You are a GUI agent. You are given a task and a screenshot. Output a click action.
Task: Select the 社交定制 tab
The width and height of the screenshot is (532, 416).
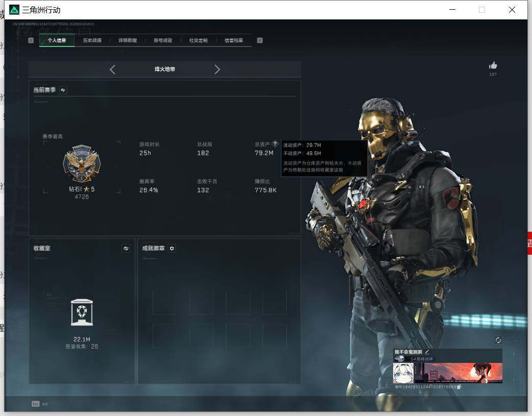click(198, 40)
